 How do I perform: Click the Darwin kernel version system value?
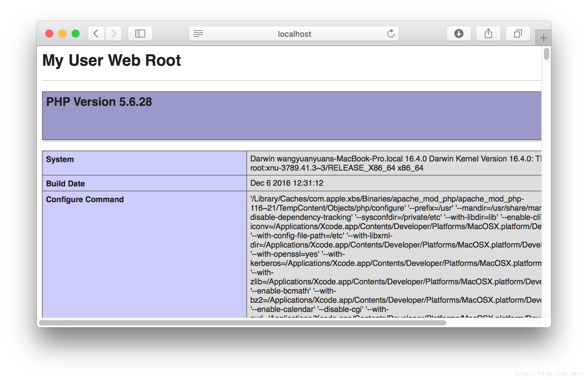pos(396,163)
